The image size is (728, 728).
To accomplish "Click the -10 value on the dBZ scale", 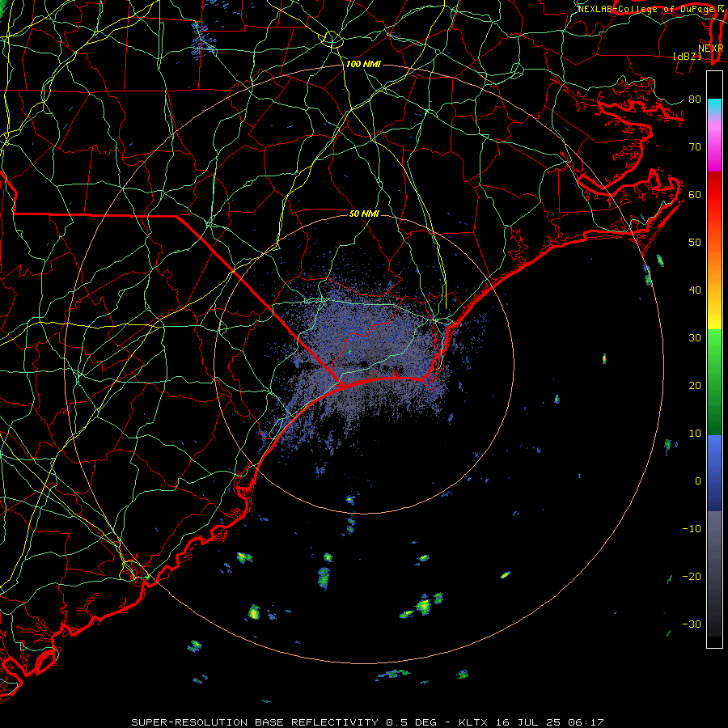I will coord(692,528).
